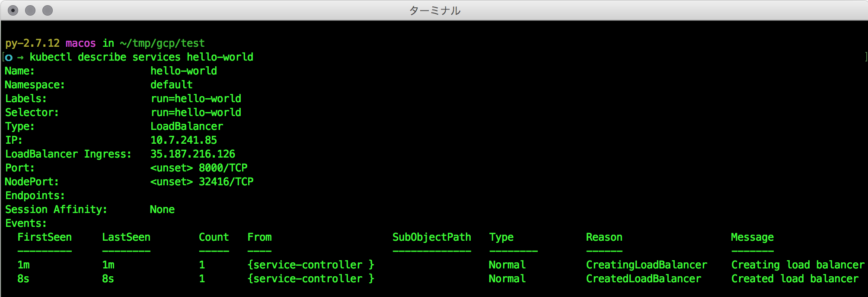Click the FirstSeen column header
This screenshot has width=868, height=297.
pyautogui.click(x=45, y=237)
